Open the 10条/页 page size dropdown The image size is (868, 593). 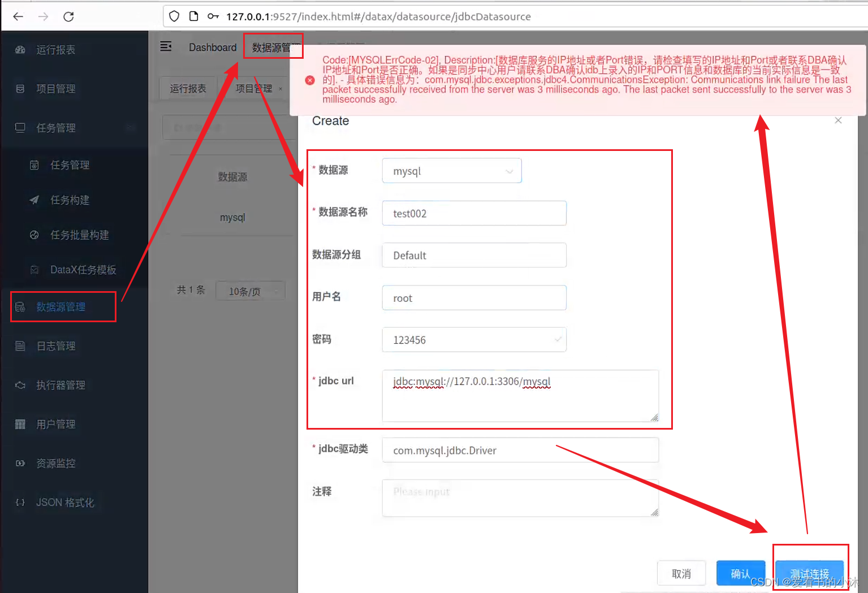pyautogui.click(x=251, y=291)
